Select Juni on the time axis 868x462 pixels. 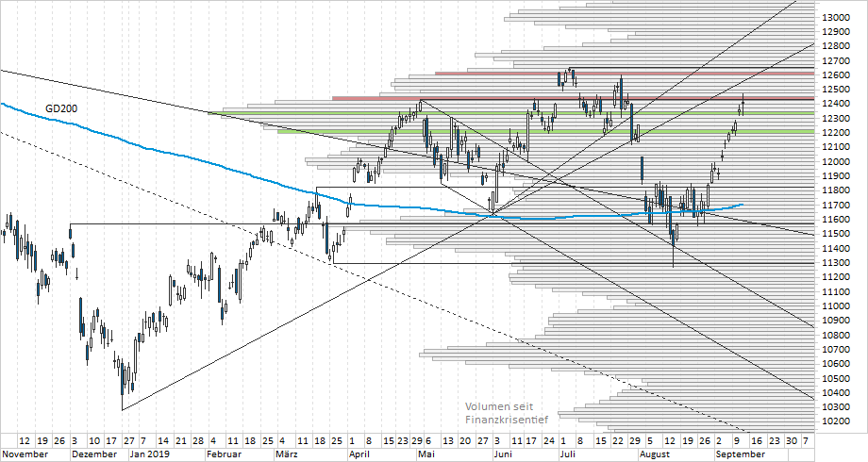(501, 454)
